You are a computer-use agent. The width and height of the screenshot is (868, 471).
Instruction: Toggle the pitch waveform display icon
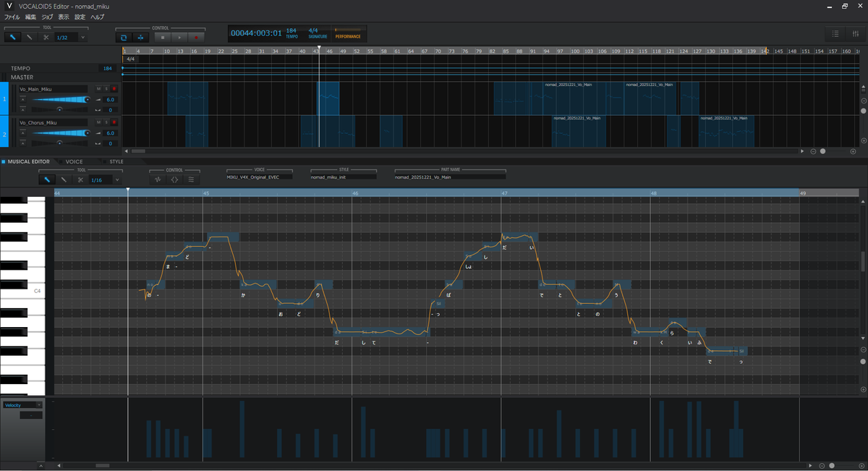pos(158,179)
